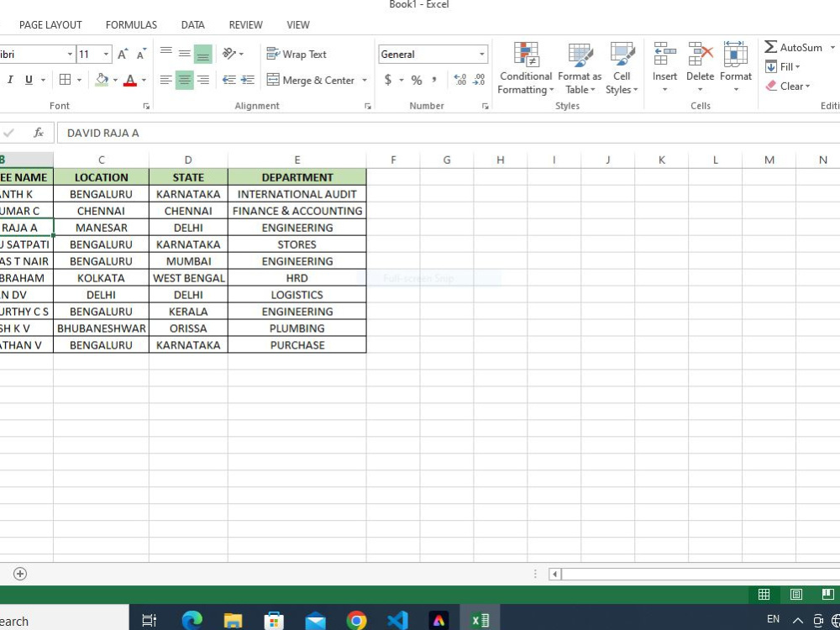Click Merge & Center button
840x630 pixels.
point(311,81)
